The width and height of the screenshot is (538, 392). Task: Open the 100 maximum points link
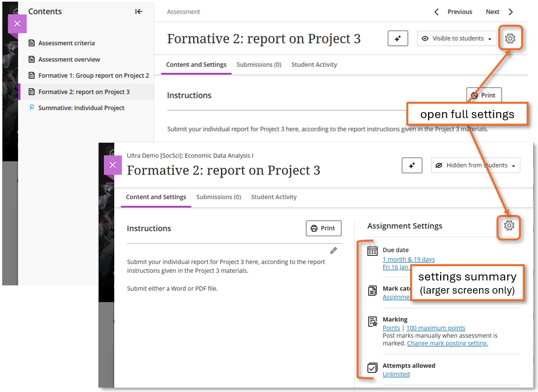(x=435, y=328)
